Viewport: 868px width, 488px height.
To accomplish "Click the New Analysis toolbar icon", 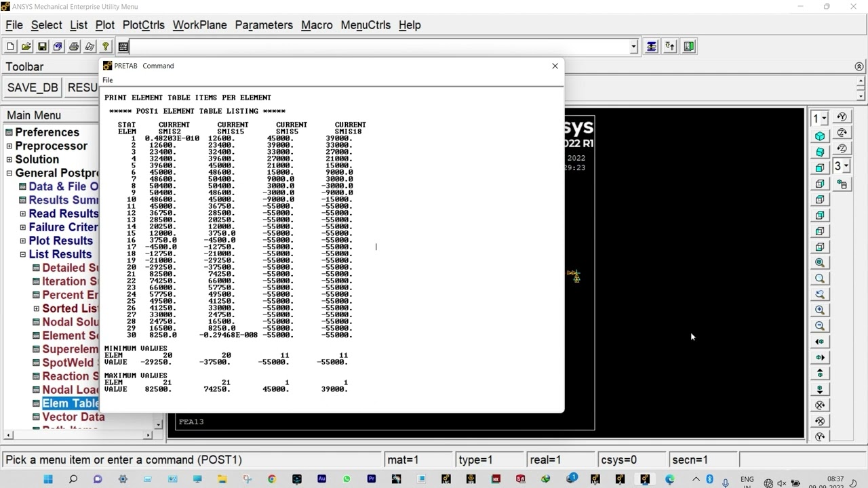I will pos(10,47).
